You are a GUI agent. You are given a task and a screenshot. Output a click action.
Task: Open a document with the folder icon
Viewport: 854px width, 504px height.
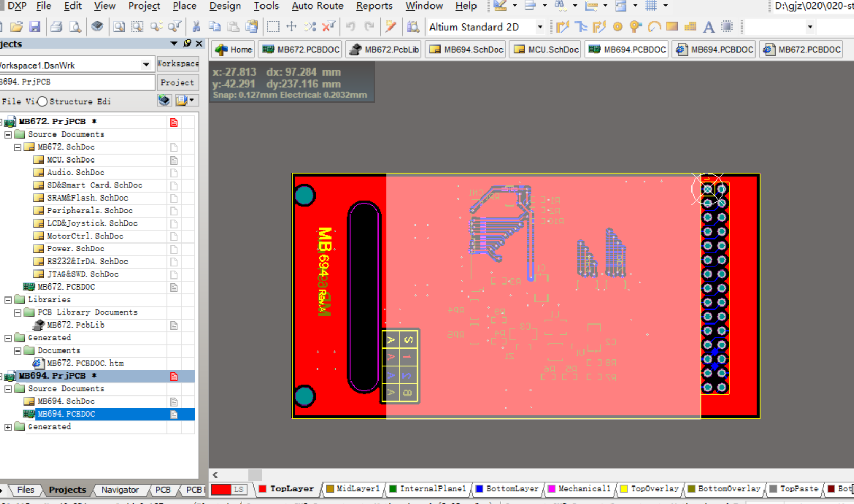(16, 26)
